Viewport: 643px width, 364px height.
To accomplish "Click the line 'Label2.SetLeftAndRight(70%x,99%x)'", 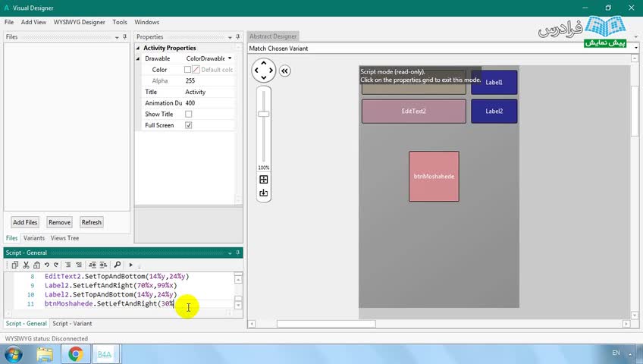I will coord(111,285).
